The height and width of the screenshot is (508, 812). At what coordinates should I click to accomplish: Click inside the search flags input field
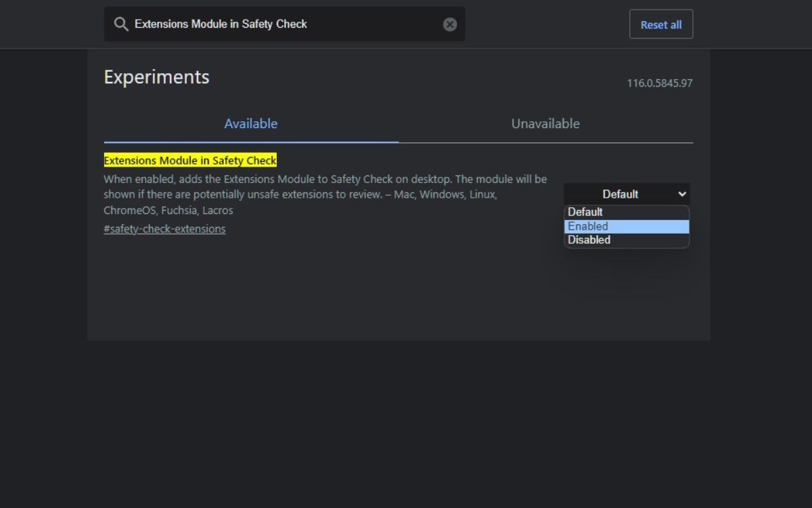[284, 24]
